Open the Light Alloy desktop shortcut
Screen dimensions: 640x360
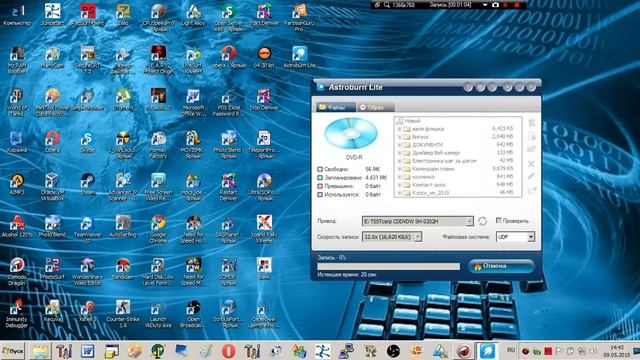(x=193, y=15)
